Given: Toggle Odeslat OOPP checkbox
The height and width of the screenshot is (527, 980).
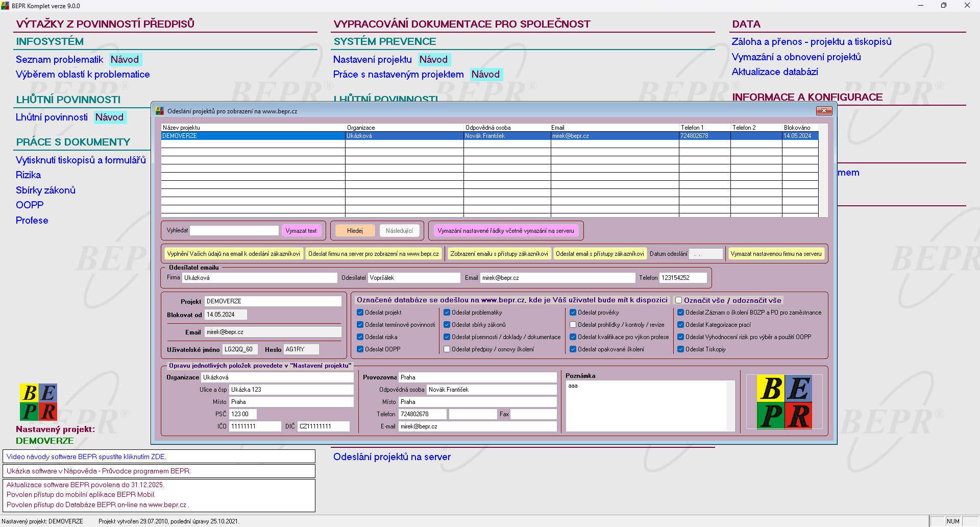Looking at the screenshot, I should (x=360, y=349).
